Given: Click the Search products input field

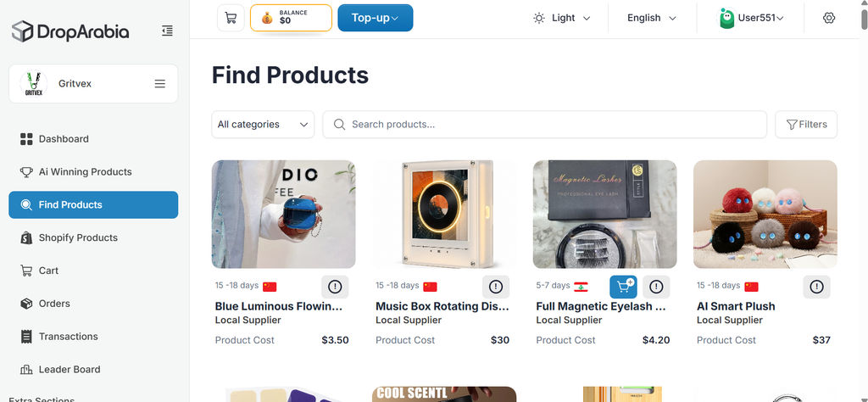Looking at the screenshot, I should click(x=545, y=125).
